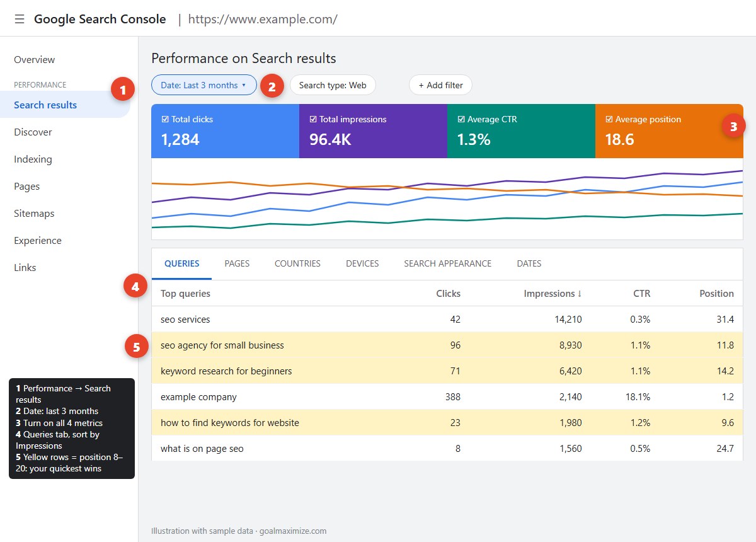Image resolution: width=756 pixels, height=542 pixels.
Task: Click the CTR column header
Action: tap(642, 294)
